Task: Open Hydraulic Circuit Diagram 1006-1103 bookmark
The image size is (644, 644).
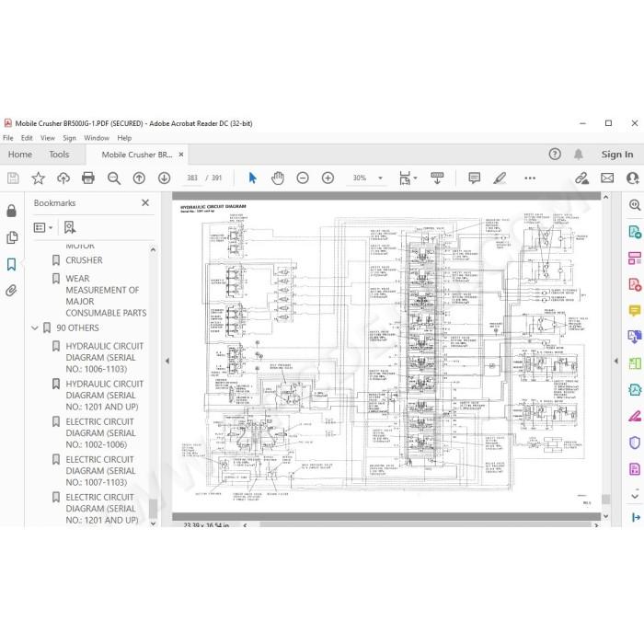Action: [104, 357]
